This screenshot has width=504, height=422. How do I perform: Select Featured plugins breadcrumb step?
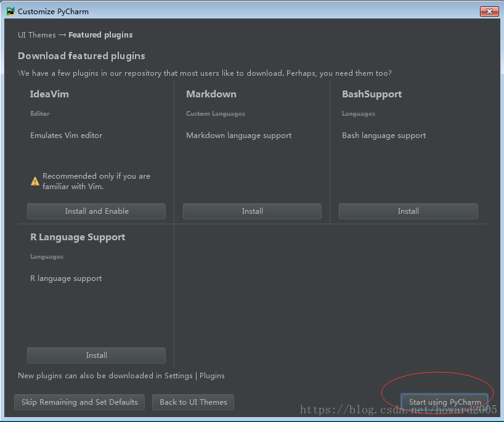(100, 35)
